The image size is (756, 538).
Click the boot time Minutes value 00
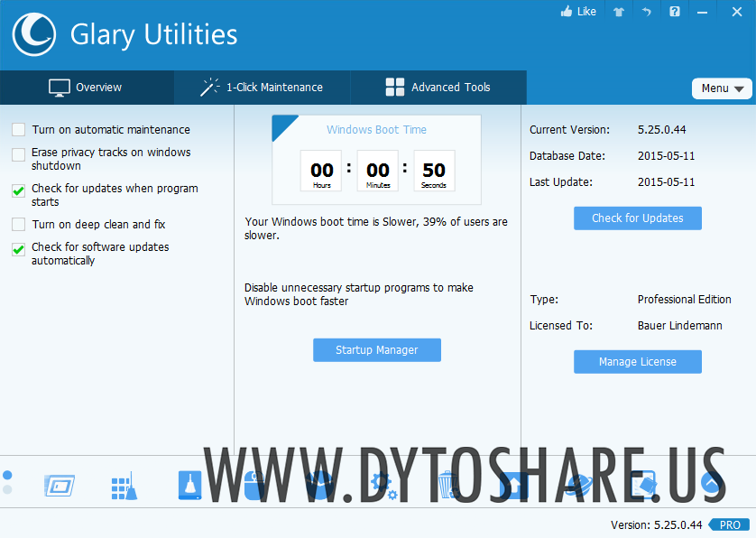coord(377,171)
